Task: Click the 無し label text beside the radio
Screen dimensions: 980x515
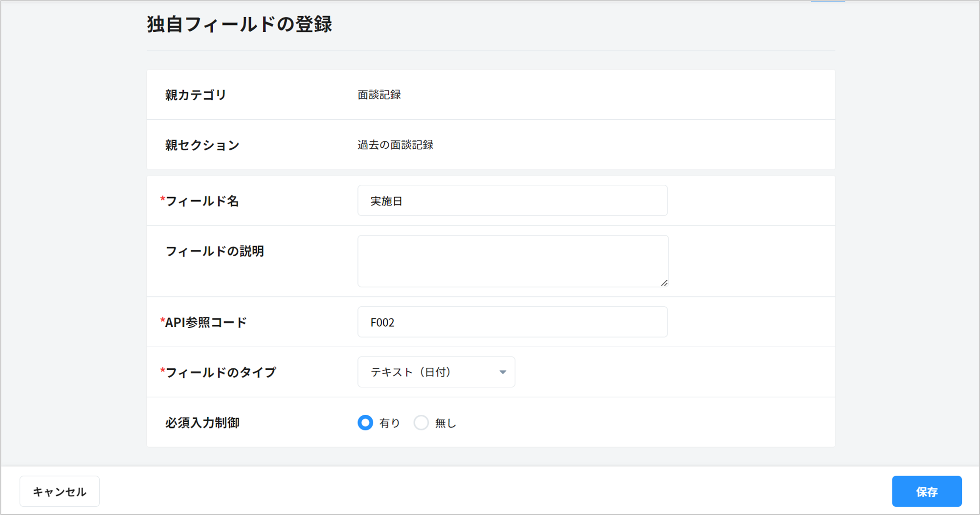Action: pyautogui.click(x=445, y=423)
